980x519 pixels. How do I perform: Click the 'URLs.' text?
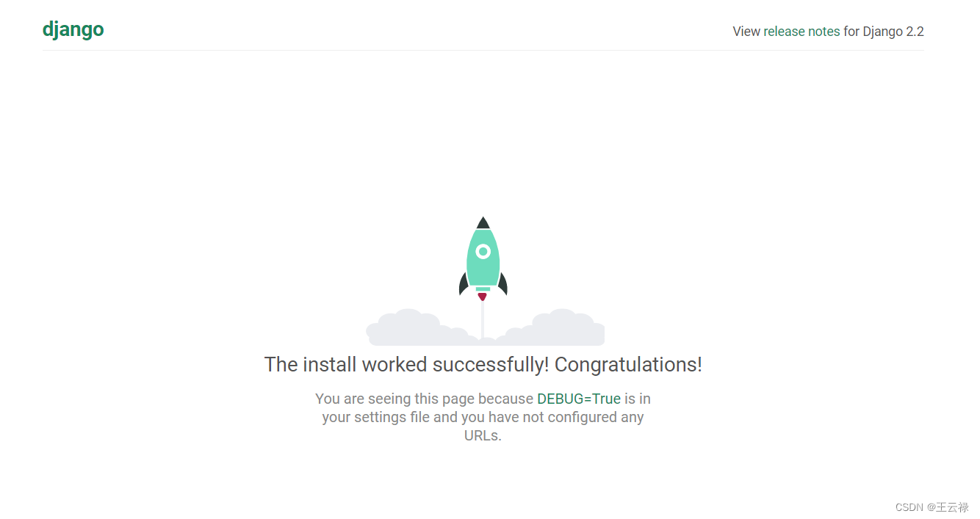(x=483, y=435)
